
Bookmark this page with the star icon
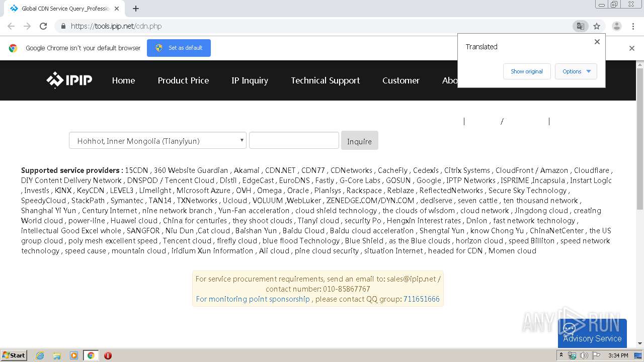click(597, 26)
